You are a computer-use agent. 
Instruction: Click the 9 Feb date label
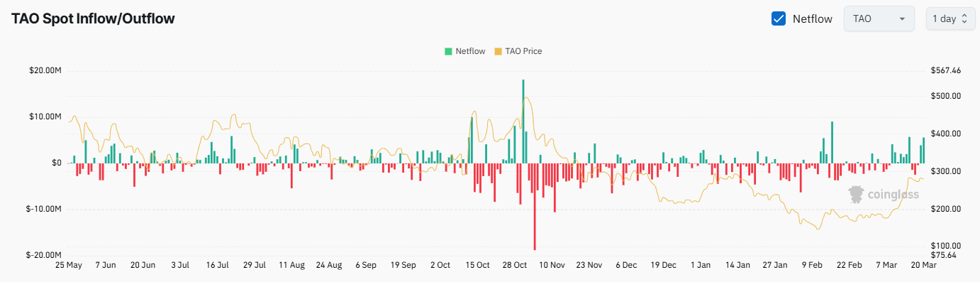812,265
